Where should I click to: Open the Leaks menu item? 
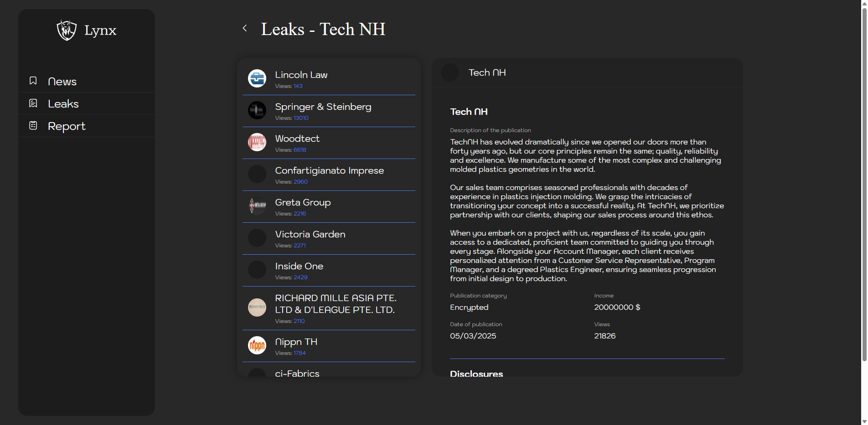[x=63, y=104]
